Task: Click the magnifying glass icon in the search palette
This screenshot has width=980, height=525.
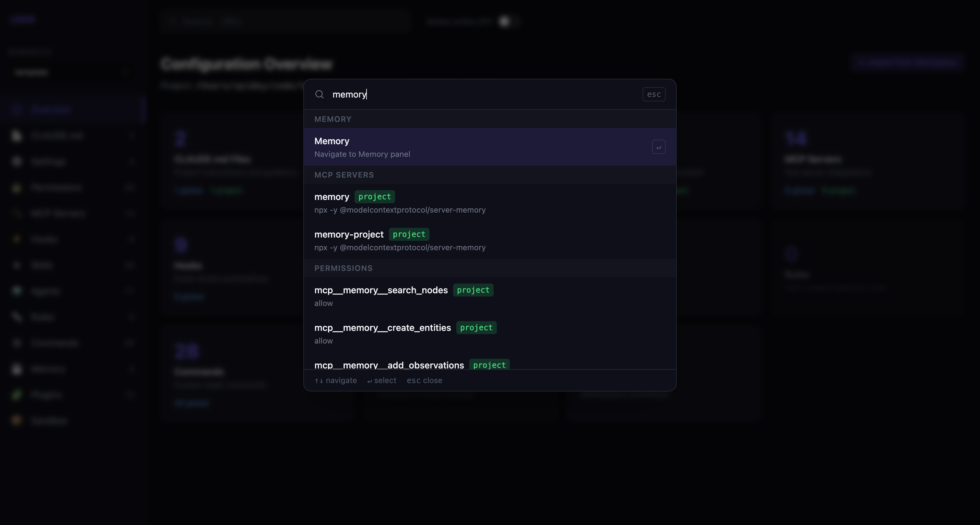Action: click(320, 94)
